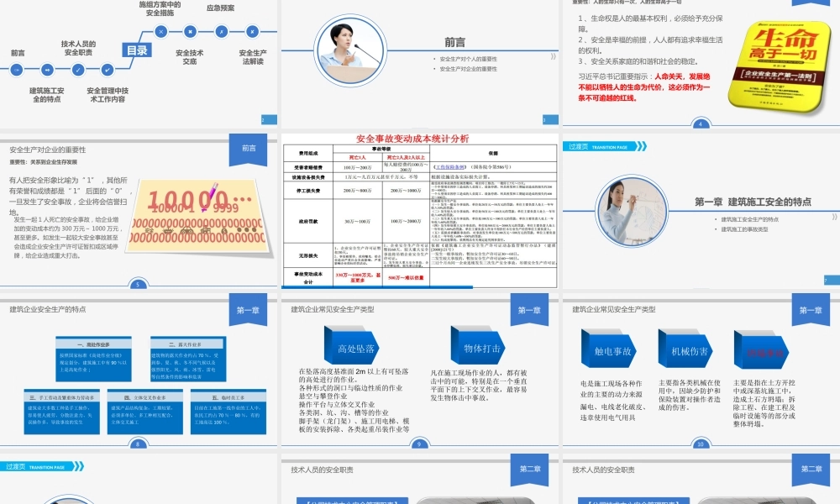Click the woman-with-microphone circular photo
The width and height of the screenshot is (840, 504).
click(x=350, y=51)
